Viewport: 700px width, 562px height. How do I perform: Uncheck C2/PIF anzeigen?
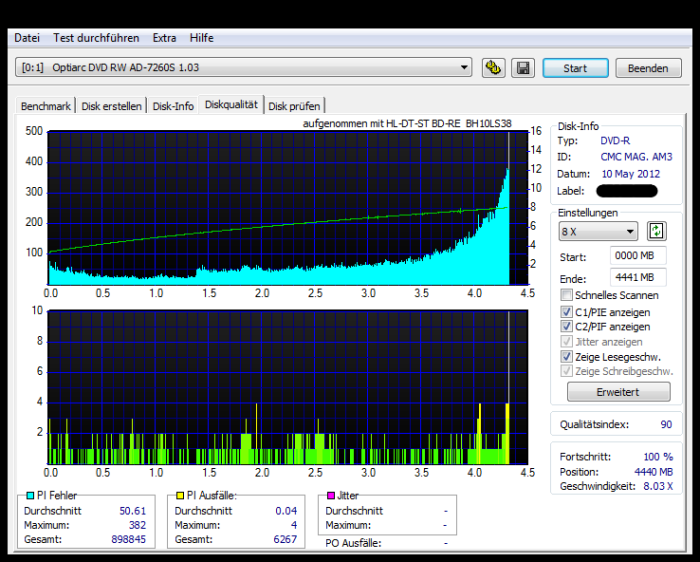567,326
